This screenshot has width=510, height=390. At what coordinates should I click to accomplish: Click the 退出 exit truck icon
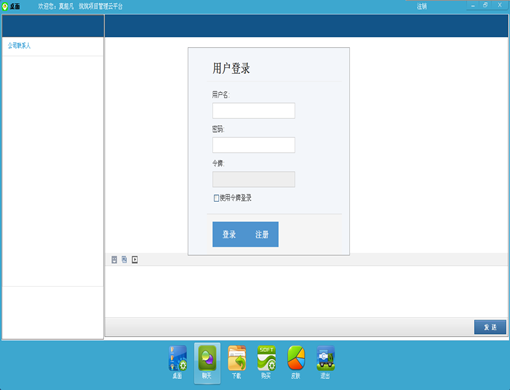(x=325, y=362)
